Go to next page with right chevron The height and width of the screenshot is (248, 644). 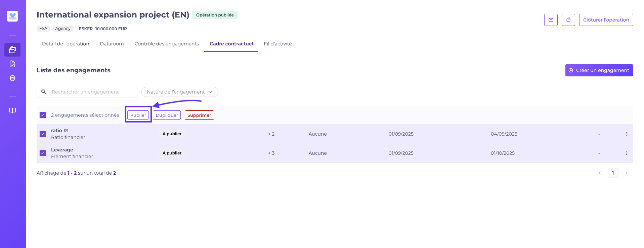tap(626, 173)
